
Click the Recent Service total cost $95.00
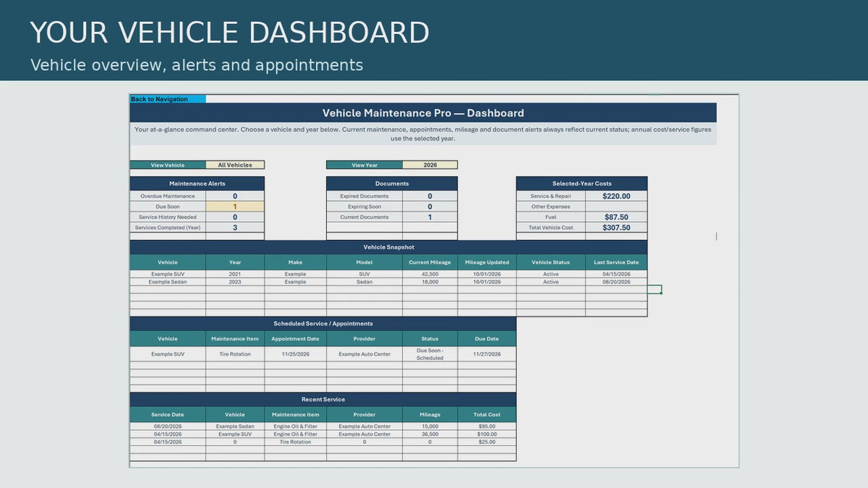click(x=487, y=427)
